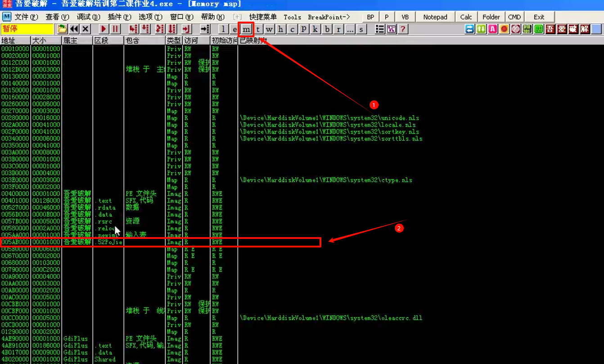604x364 pixels.
Task: Open the 选项(T) menu
Action: [x=150, y=17]
